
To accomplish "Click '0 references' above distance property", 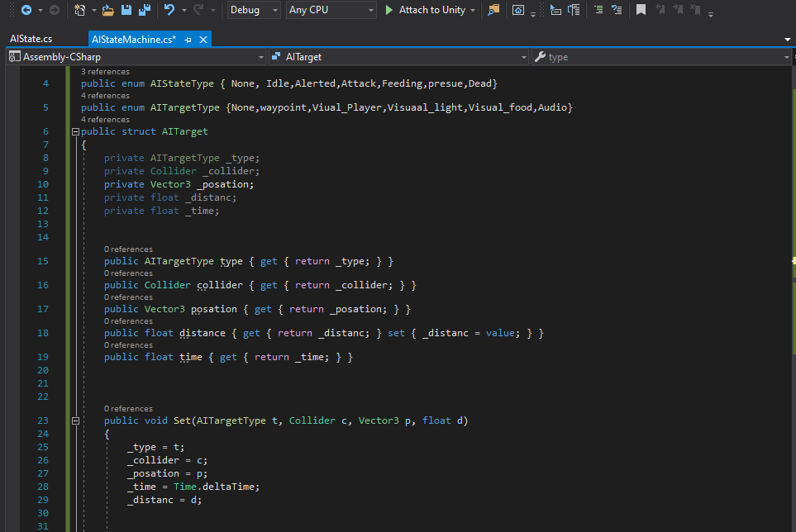I will click(128, 321).
